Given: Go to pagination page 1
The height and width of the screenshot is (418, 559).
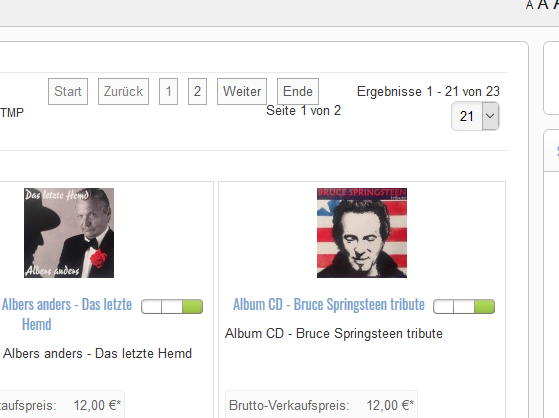Looking at the screenshot, I should click(x=168, y=91).
